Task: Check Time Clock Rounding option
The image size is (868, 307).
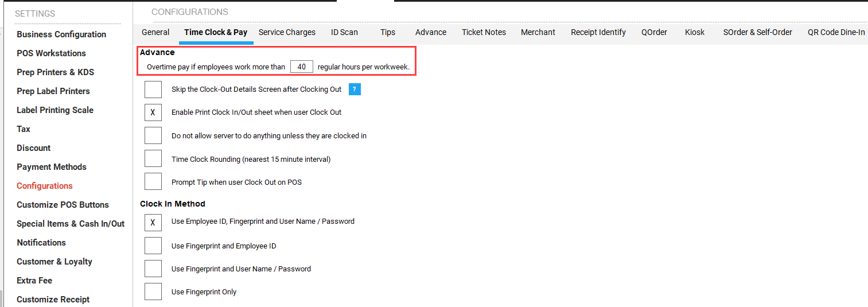Action: 153,159
